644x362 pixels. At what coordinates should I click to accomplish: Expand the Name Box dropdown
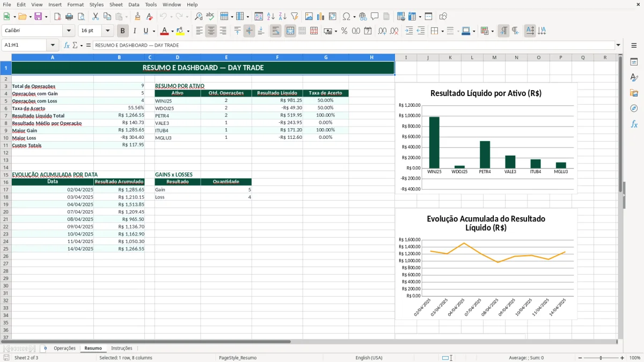[x=53, y=46]
